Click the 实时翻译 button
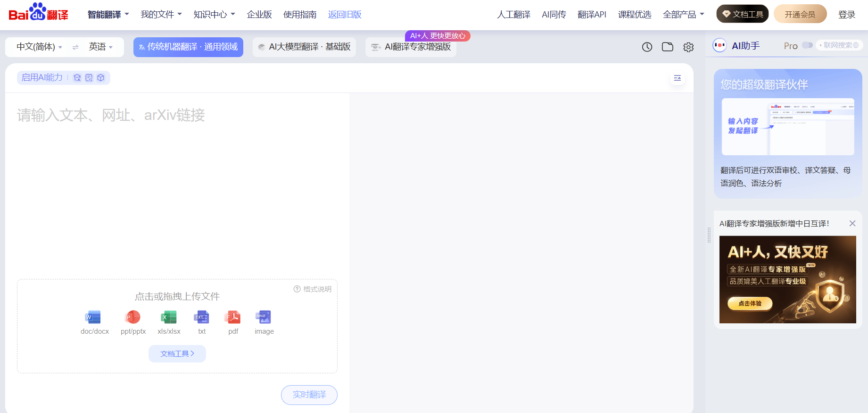 click(x=309, y=395)
